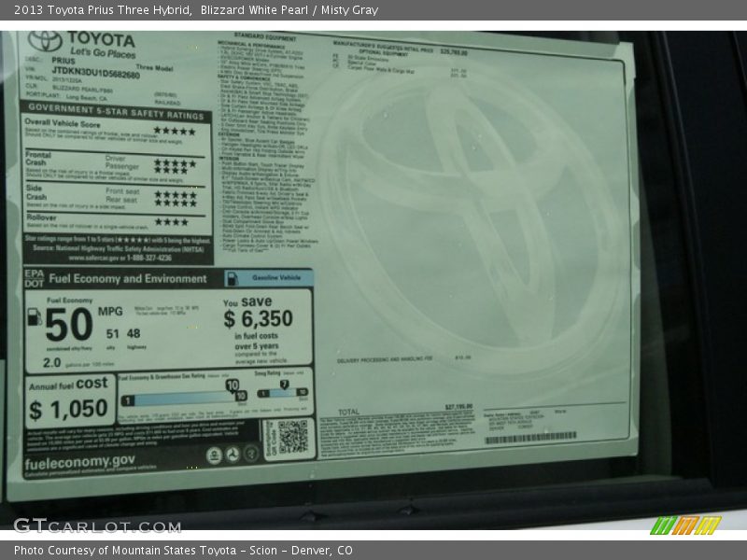
Task: Click the "STANDARD EQUIPMENT" heading
Action: point(265,37)
